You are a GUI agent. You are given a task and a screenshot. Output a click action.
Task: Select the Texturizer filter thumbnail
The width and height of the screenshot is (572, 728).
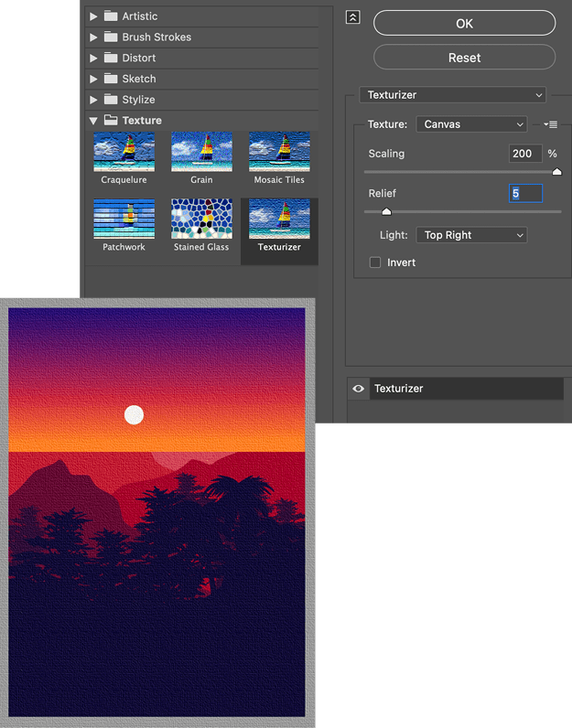[279, 219]
